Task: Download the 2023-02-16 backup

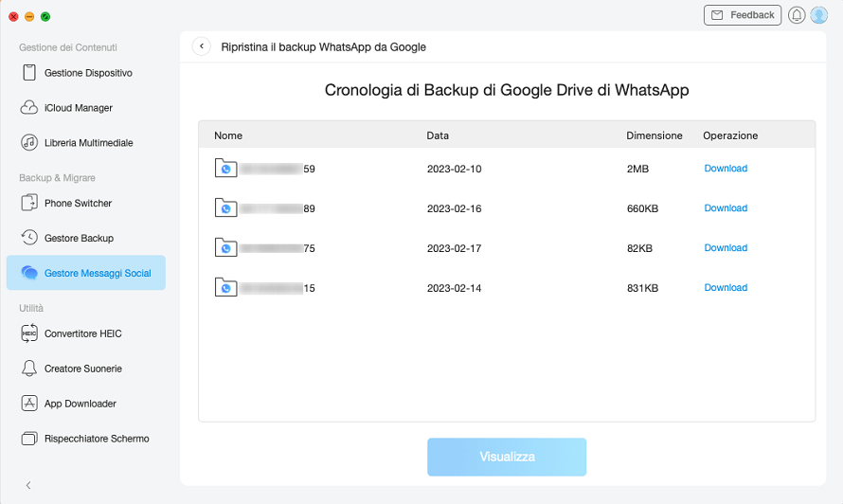Action: (726, 208)
